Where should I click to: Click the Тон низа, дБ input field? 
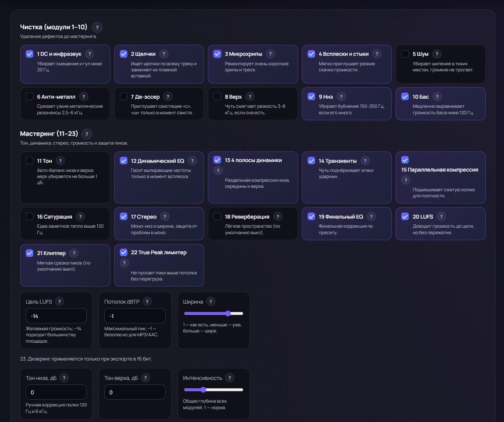coord(56,392)
